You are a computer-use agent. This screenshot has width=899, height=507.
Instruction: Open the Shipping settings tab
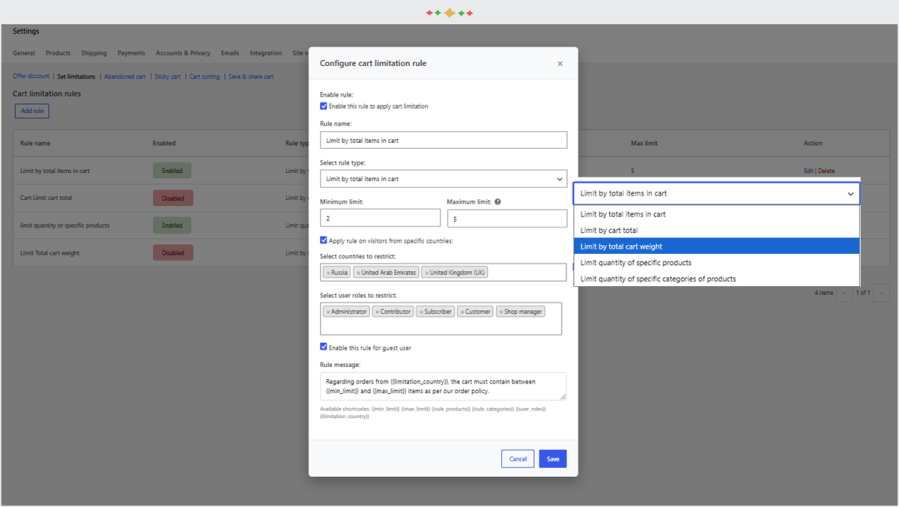(x=94, y=53)
